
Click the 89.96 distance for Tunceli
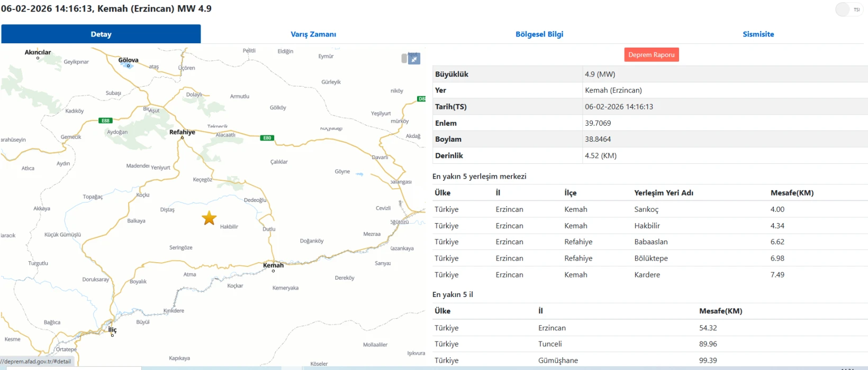point(708,344)
